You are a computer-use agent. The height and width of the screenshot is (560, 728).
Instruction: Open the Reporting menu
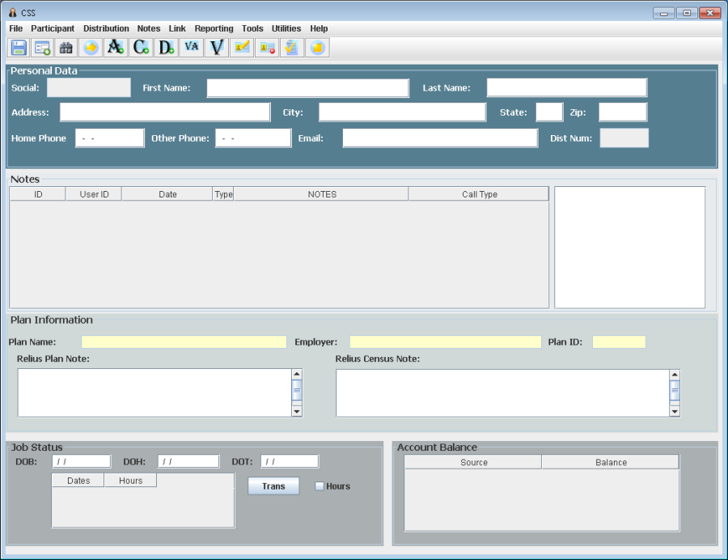pyautogui.click(x=214, y=28)
